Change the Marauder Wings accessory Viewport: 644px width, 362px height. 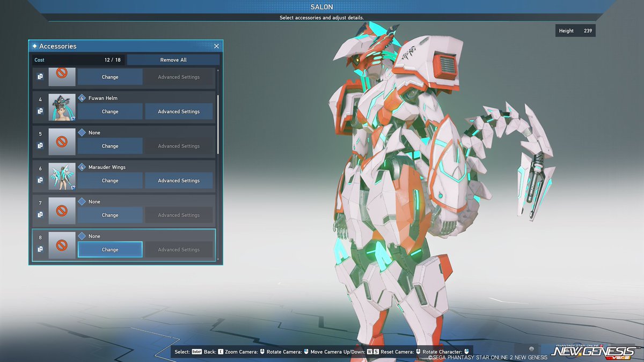coord(110,181)
